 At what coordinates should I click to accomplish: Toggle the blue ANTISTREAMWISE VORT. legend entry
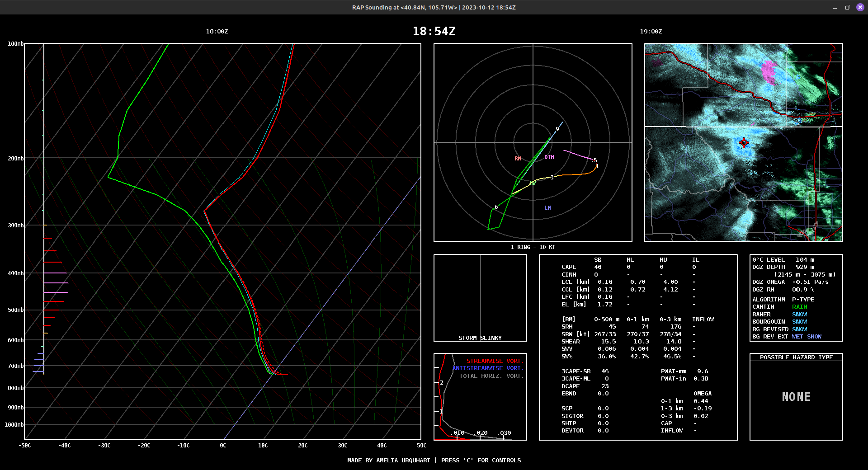[488, 368]
